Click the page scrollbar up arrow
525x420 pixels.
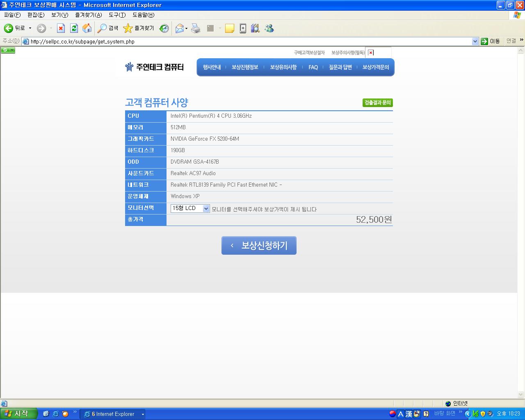point(521,50)
